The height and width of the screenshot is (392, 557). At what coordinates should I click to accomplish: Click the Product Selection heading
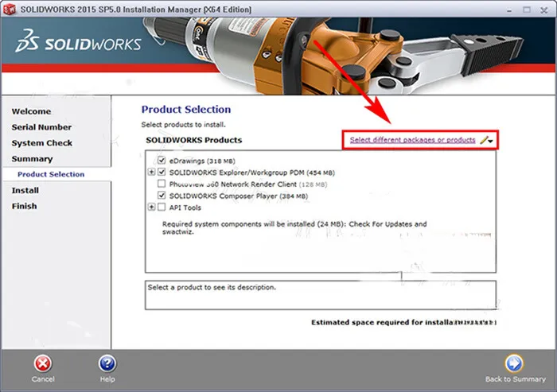[x=186, y=110]
